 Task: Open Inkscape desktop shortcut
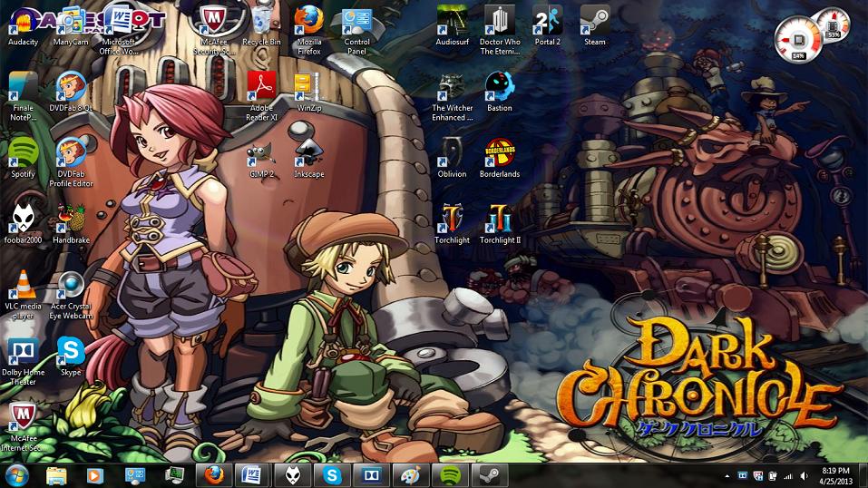pyautogui.click(x=309, y=159)
